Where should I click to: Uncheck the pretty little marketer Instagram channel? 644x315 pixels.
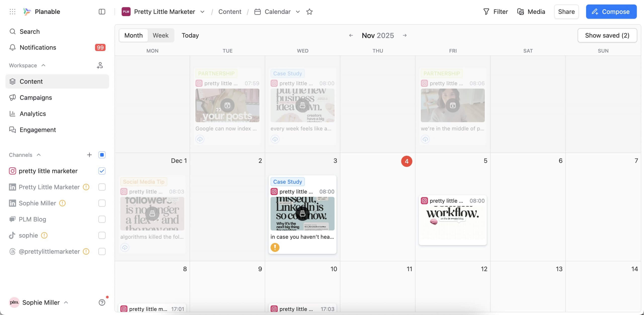point(102,171)
